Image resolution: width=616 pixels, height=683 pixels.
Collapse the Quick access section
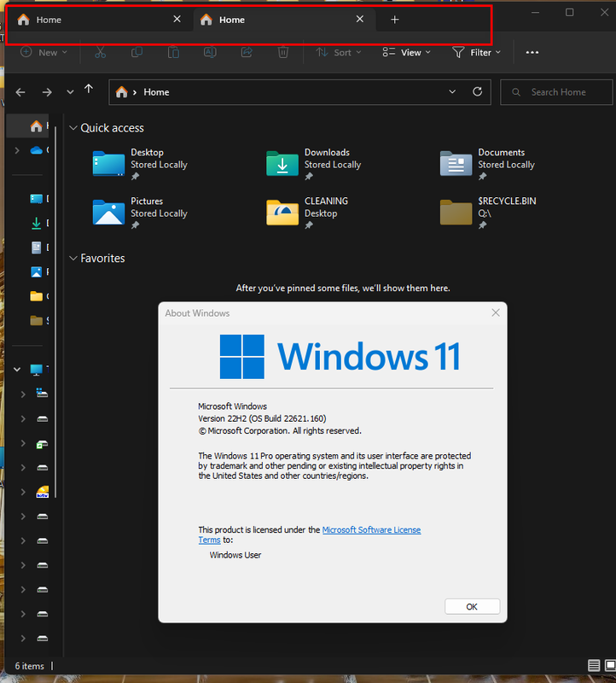tap(73, 127)
